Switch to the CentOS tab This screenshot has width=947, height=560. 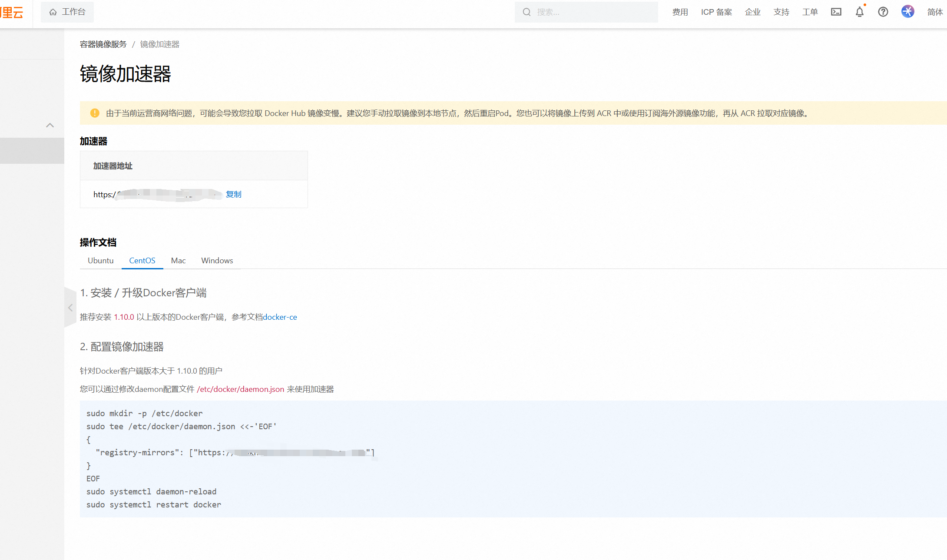pyautogui.click(x=142, y=260)
